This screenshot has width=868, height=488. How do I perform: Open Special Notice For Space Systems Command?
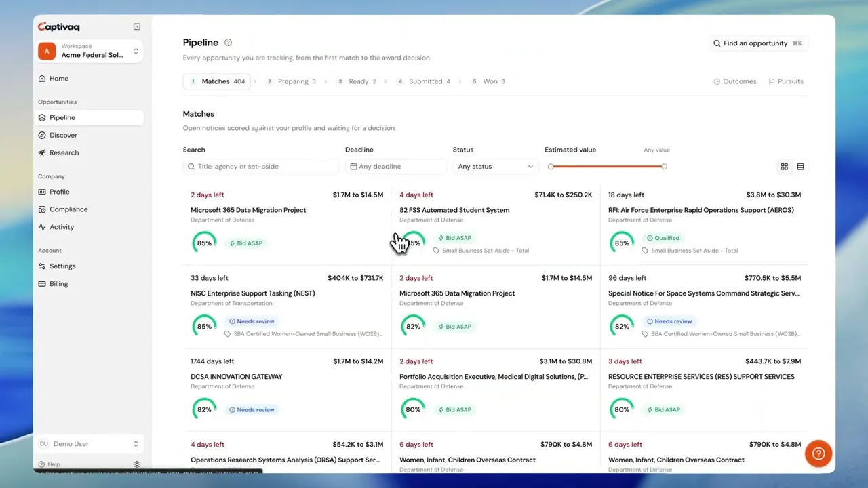[x=704, y=293]
